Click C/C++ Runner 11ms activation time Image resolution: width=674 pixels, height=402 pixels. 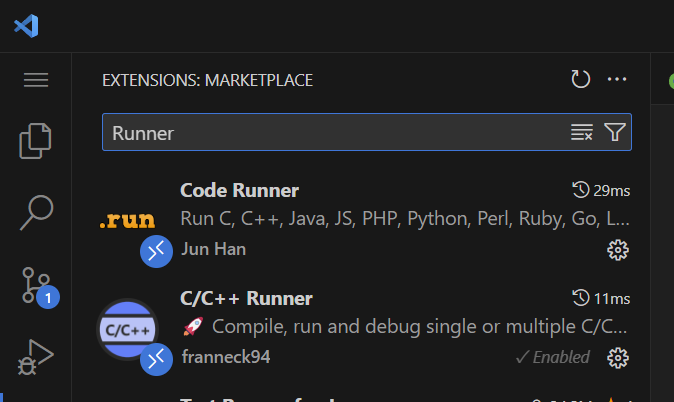coord(601,298)
